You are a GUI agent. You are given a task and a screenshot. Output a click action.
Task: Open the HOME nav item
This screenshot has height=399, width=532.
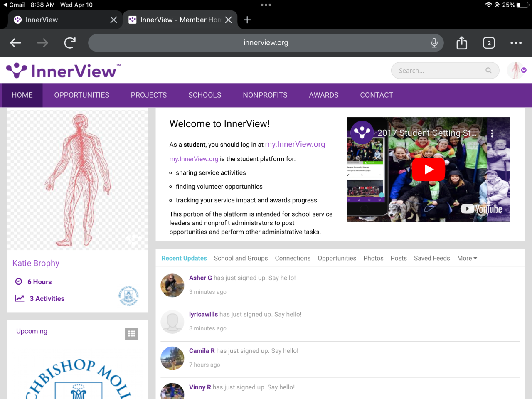22,95
